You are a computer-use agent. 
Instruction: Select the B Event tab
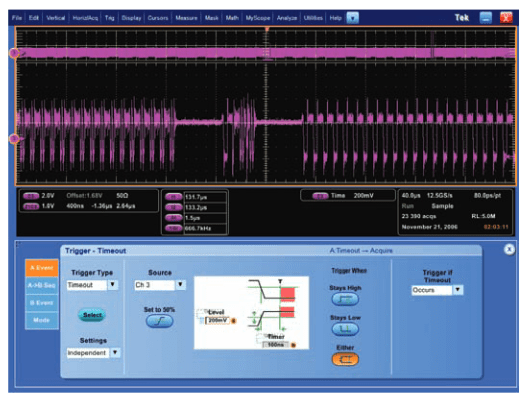click(42, 303)
